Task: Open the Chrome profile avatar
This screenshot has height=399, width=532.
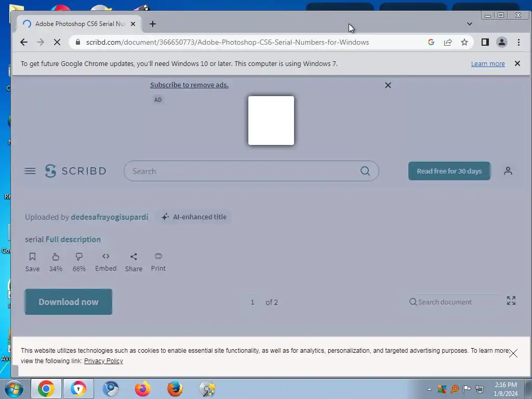Action: [x=501, y=42]
